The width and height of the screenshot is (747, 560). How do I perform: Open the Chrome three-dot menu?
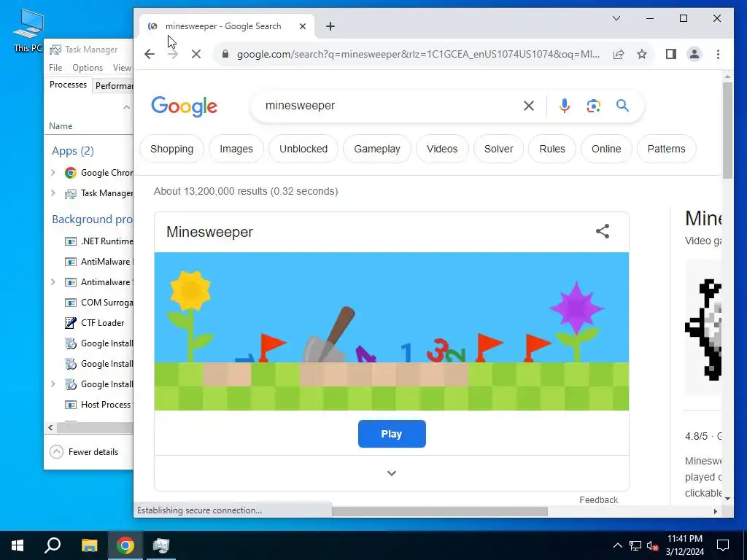pyautogui.click(x=718, y=54)
